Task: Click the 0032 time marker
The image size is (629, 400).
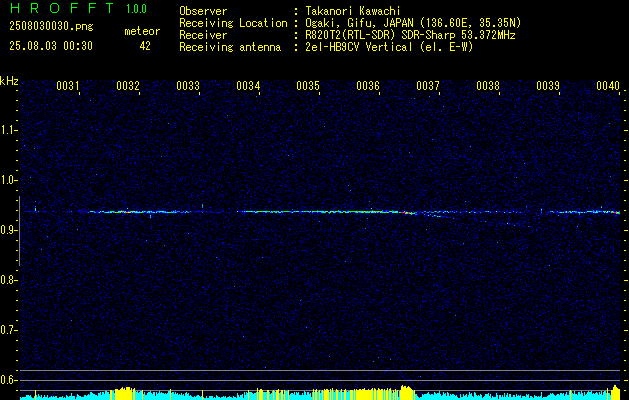Action: [x=128, y=85]
